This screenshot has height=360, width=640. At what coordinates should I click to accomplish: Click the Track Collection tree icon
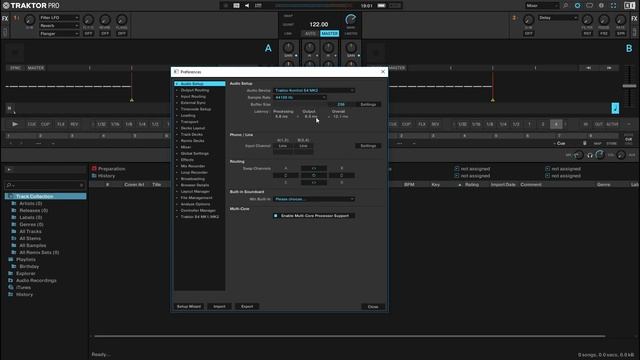tap(11, 196)
